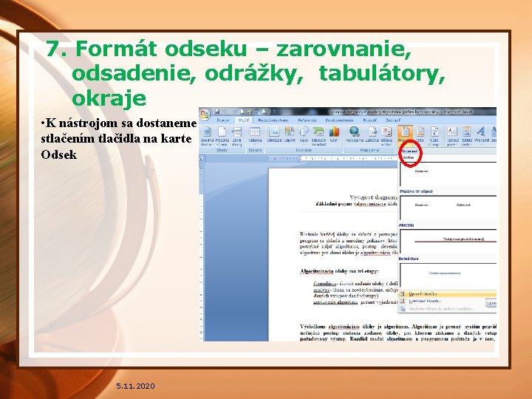This screenshot has width=532, height=399.
Task: Open the Posúdiť tab
Action: (x=370, y=120)
